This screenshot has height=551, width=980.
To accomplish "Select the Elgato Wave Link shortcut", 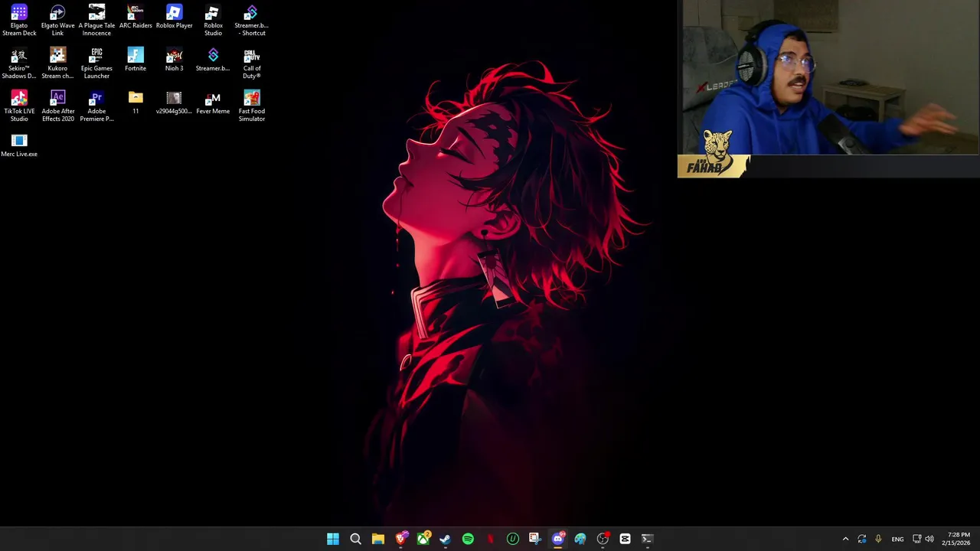I will [57, 21].
